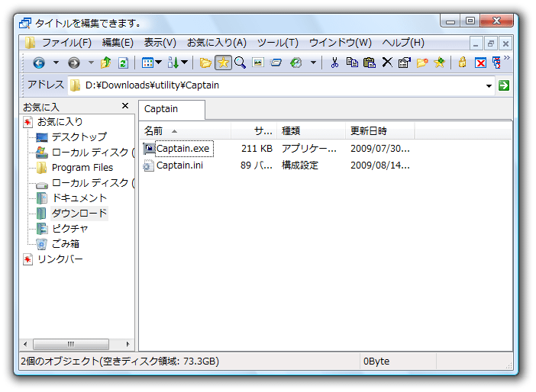Close the お気に入 side panel
Screen dimensions: 536x392
[x=125, y=106]
